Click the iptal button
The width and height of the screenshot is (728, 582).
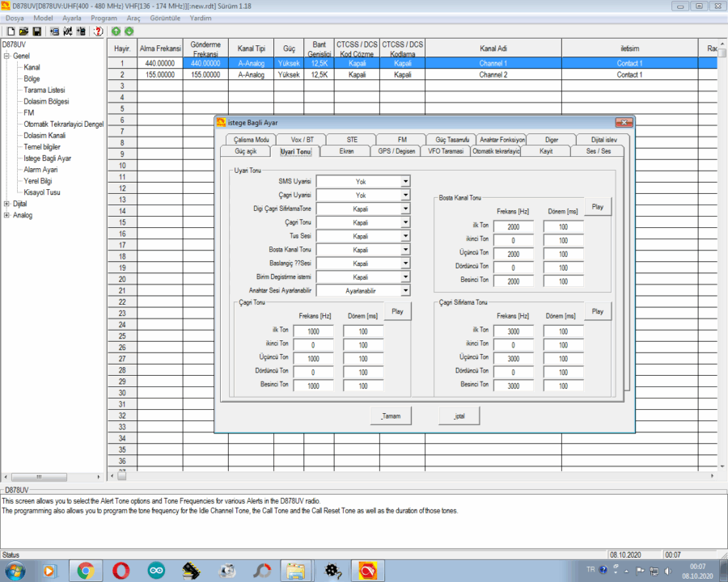point(459,415)
